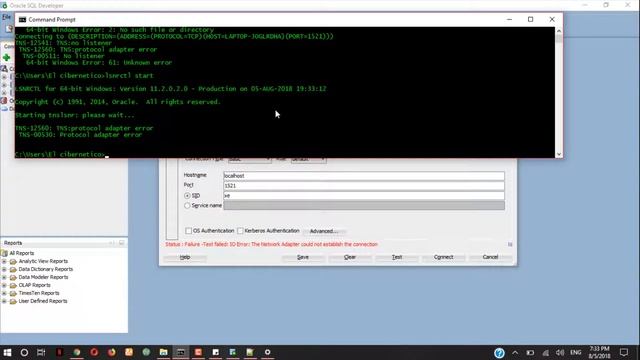Click the Clear button in dialog

coord(350,257)
